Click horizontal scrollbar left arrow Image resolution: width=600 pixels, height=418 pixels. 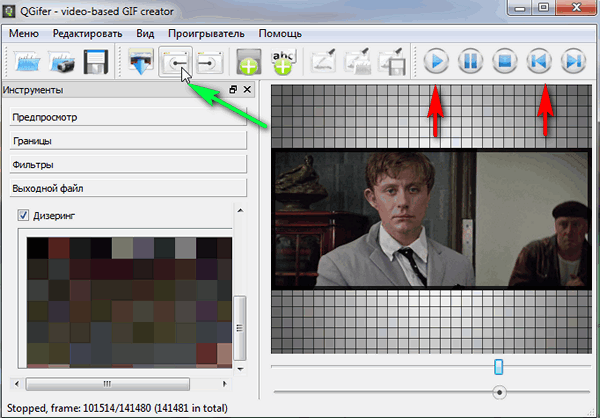[x=16, y=384]
